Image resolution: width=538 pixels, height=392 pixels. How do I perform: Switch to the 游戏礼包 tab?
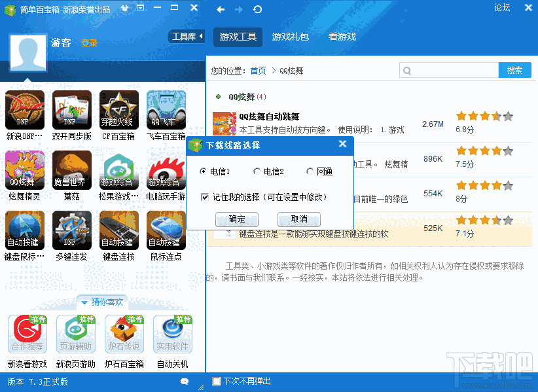coord(291,37)
